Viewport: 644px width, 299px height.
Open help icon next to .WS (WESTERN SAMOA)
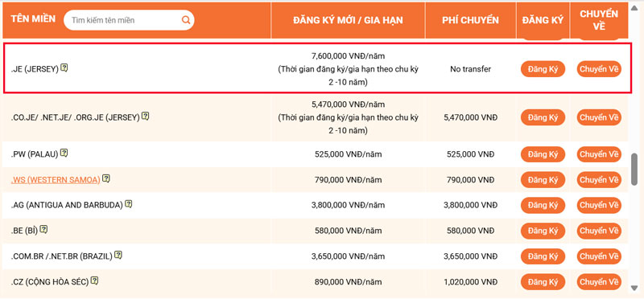pyautogui.click(x=106, y=178)
